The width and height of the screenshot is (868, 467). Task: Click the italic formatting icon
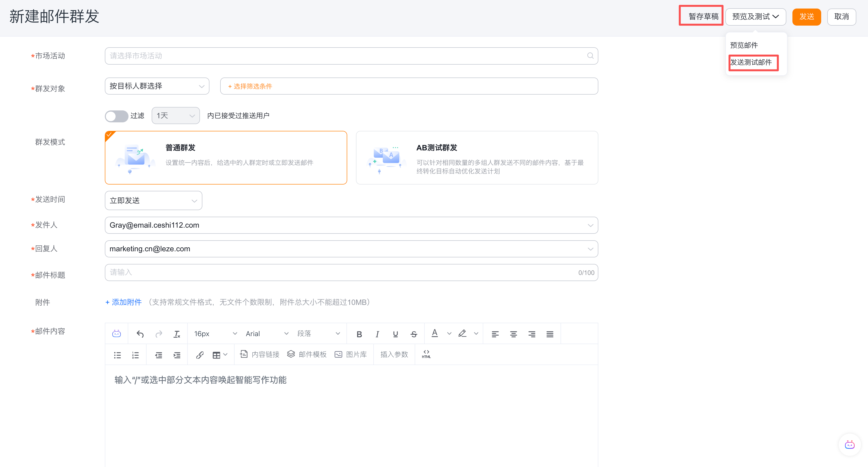pyautogui.click(x=377, y=334)
